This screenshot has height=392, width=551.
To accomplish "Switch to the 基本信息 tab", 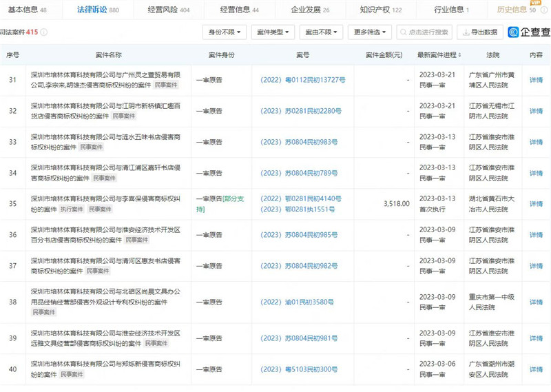I will tap(27, 10).
